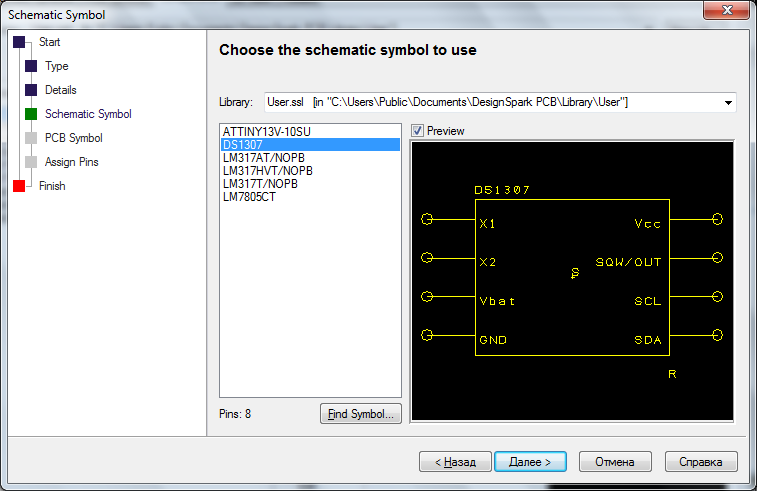The height and width of the screenshot is (491, 757).
Task: Click the SQW/OUT pin label in preview
Action: point(628,262)
